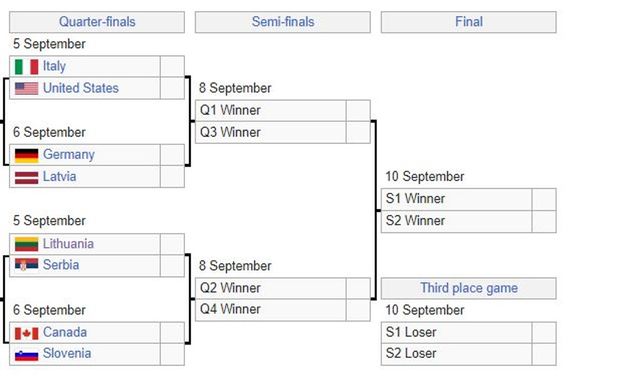Image resolution: width=640 pixels, height=383 pixels.
Task: Click the Italy flag icon
Action: 27,67
